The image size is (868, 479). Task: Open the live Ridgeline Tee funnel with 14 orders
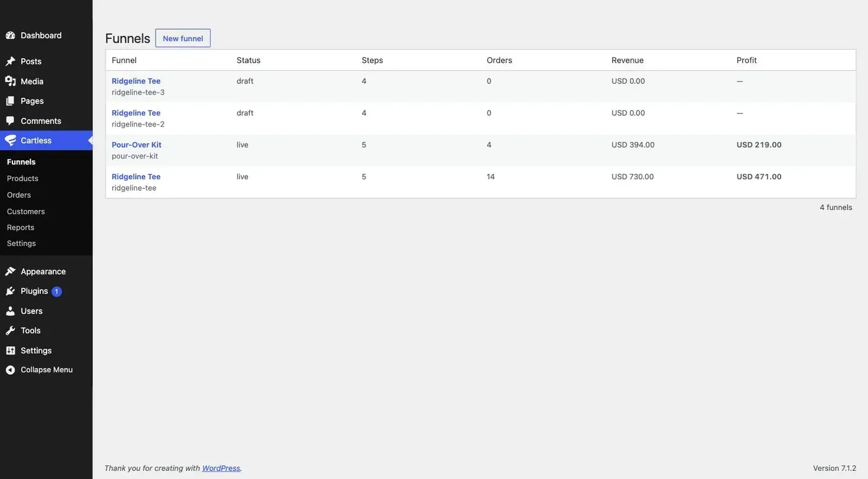point(136,177)
